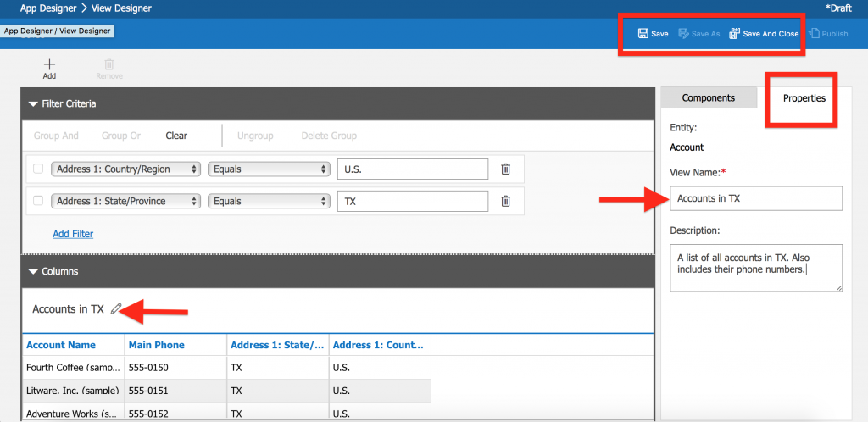Click the View Name input field
Screen dimensions: 868x422
755,198
